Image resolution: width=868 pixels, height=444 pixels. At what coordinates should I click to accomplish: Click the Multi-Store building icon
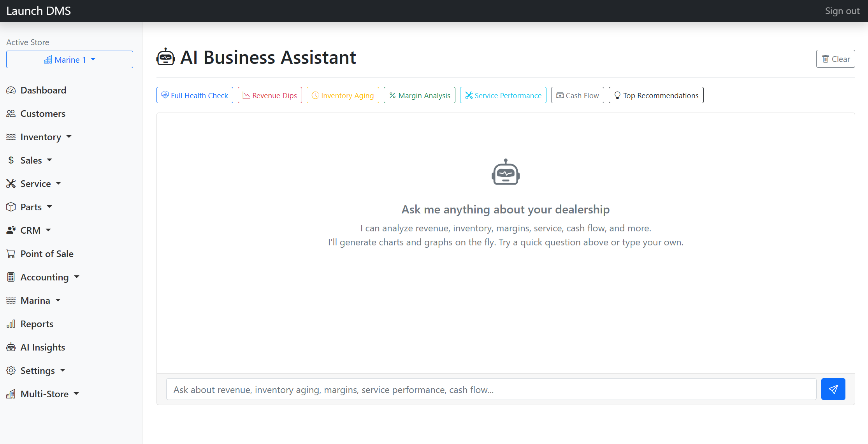tap(11, 394)
